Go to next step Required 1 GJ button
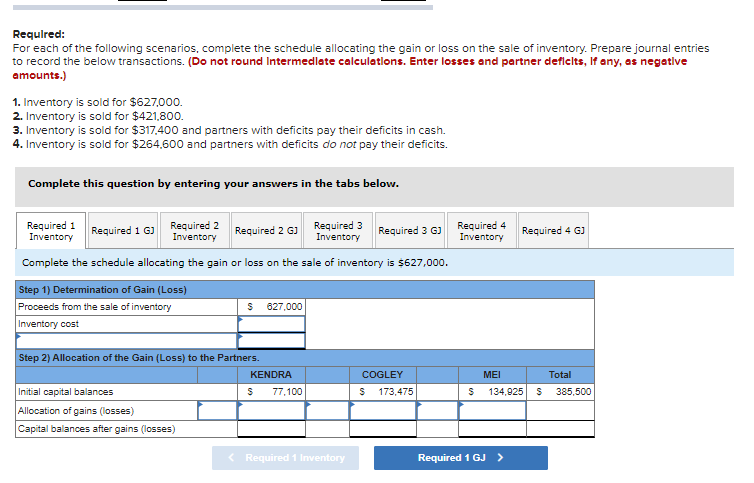Viewport: 754px width, 483px height. (461, 458)
